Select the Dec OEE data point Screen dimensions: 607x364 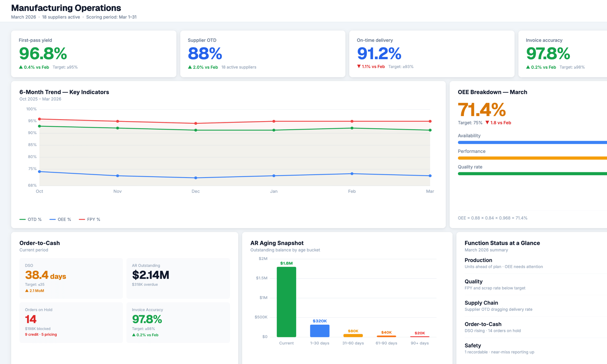(195, 178)
